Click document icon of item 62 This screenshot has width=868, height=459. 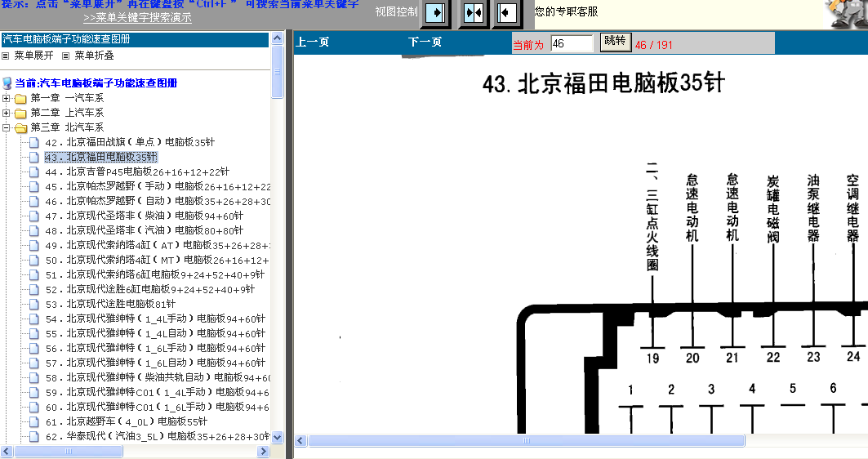pos(34,436)
